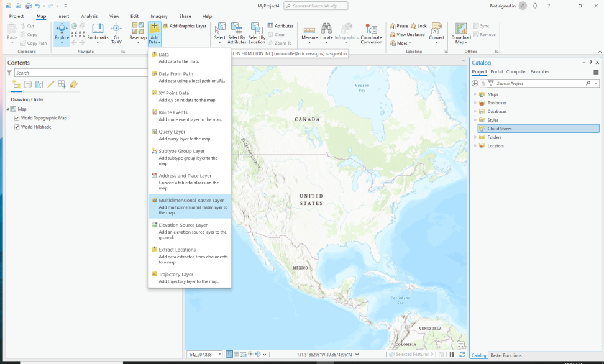Pause map drawing in status bar
The width and height of the screenshot is (604, 364).
(452, 354)
